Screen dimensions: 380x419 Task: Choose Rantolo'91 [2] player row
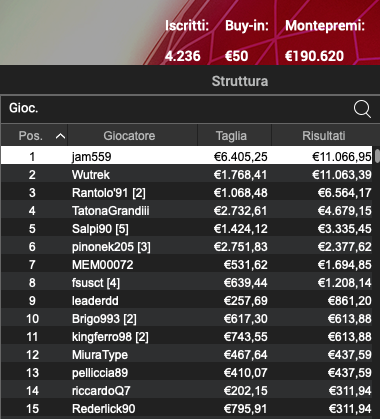(x=187, y=193)
